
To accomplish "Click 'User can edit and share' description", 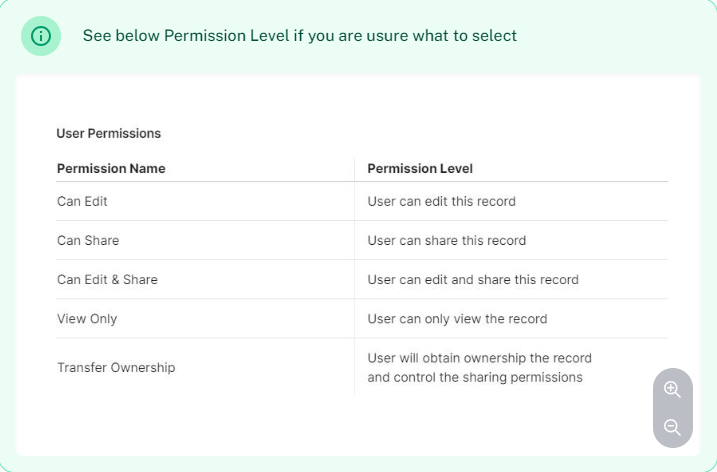I will pos(473,279).
